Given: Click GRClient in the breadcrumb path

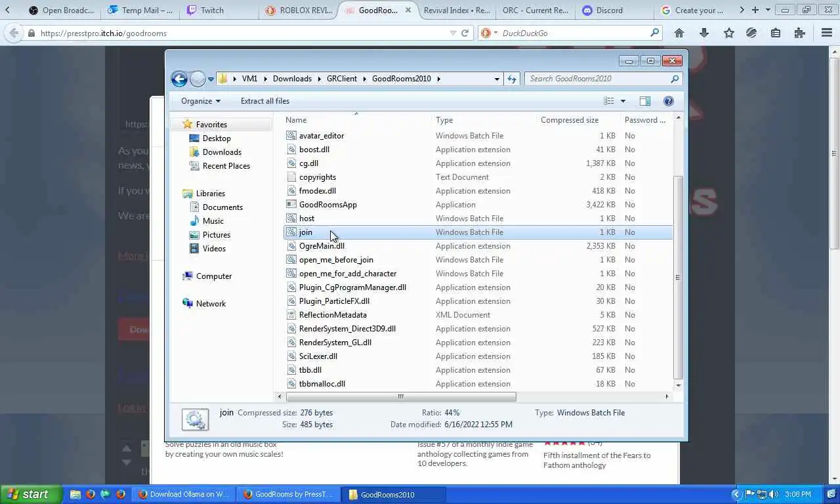Looking at the screenshot, I should pyautogui.click(x=342, y=79).
